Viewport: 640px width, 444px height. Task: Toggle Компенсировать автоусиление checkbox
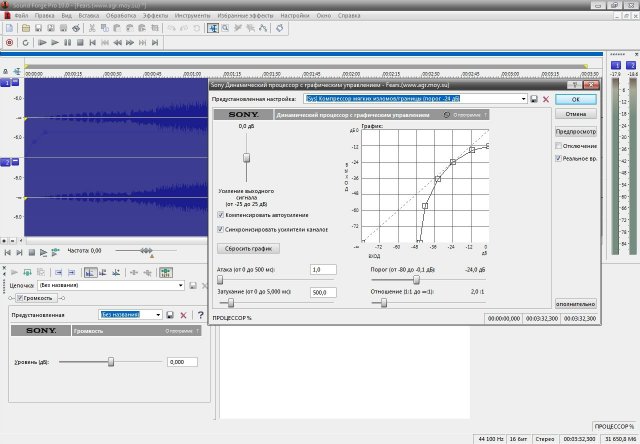[221, 214]
